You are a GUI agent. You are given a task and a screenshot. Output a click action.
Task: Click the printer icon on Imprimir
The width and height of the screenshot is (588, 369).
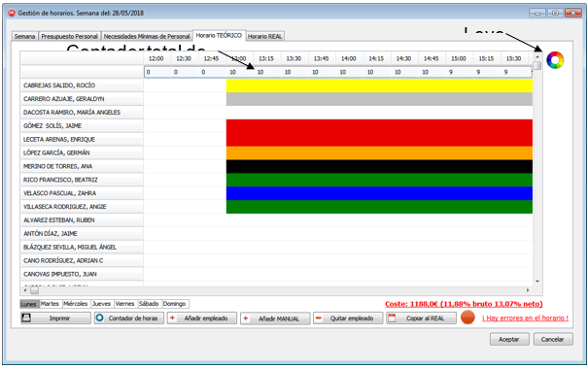click(26, 319)
